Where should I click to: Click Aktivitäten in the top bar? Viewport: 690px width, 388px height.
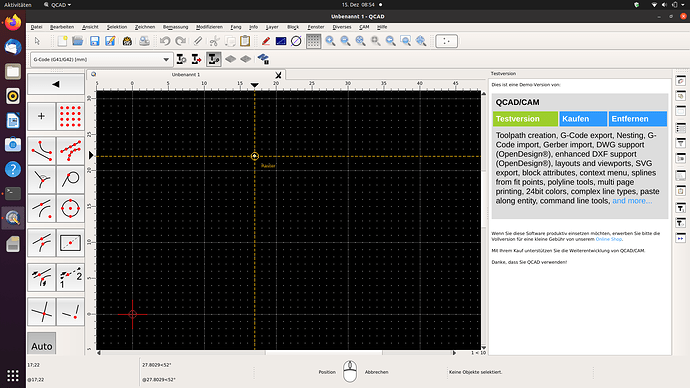18,5
